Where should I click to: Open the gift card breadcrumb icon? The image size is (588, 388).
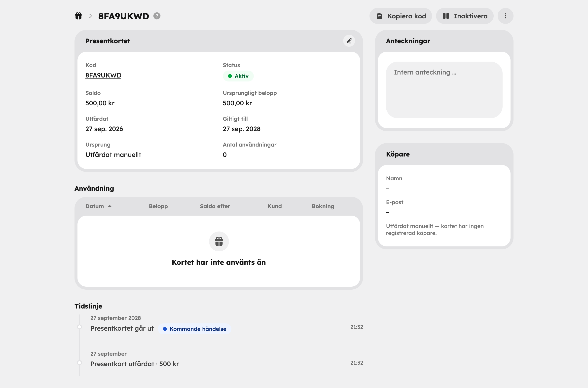coord(78,16)
